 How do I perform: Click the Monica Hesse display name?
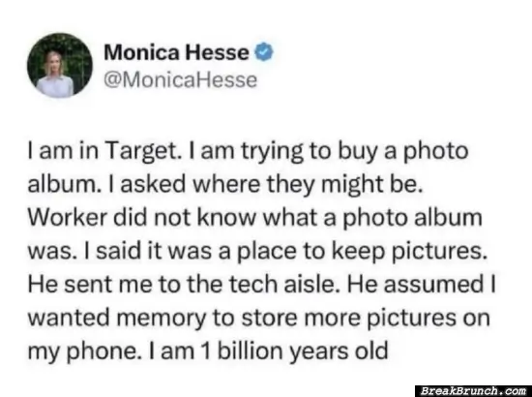coord(176,52)
